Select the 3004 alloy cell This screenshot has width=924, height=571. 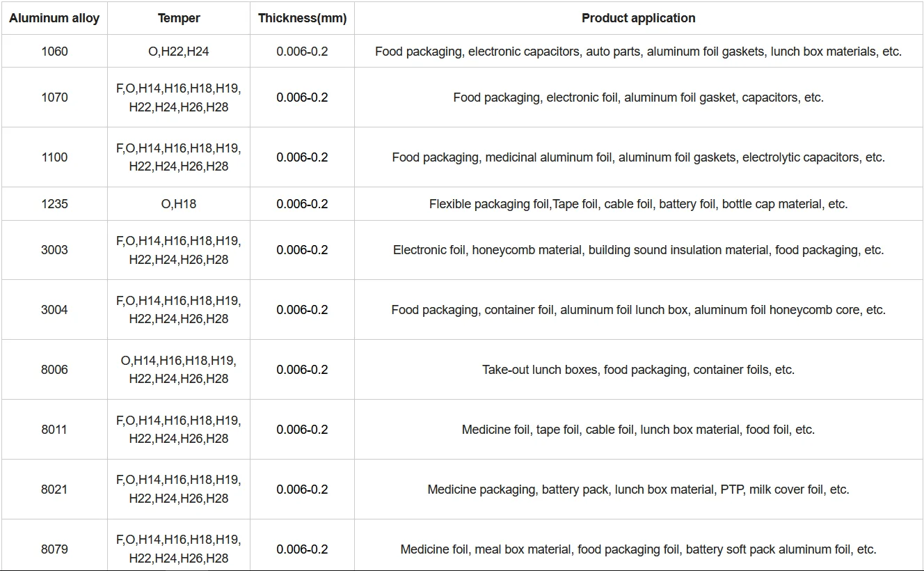click(x=54, y=310)
